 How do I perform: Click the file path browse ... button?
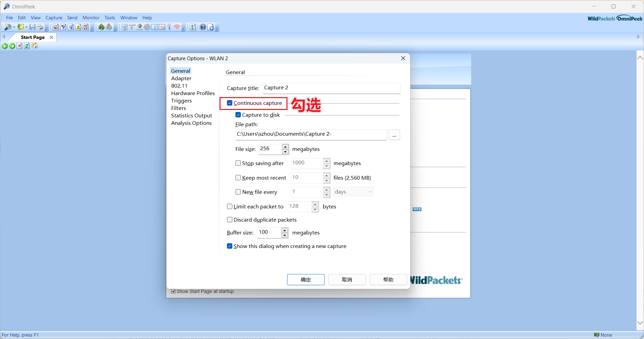pos(394,135)
